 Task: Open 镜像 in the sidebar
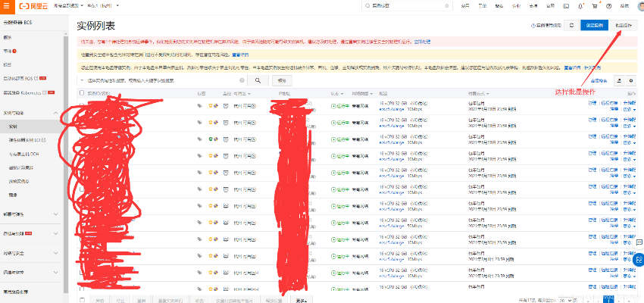(13, 195)
